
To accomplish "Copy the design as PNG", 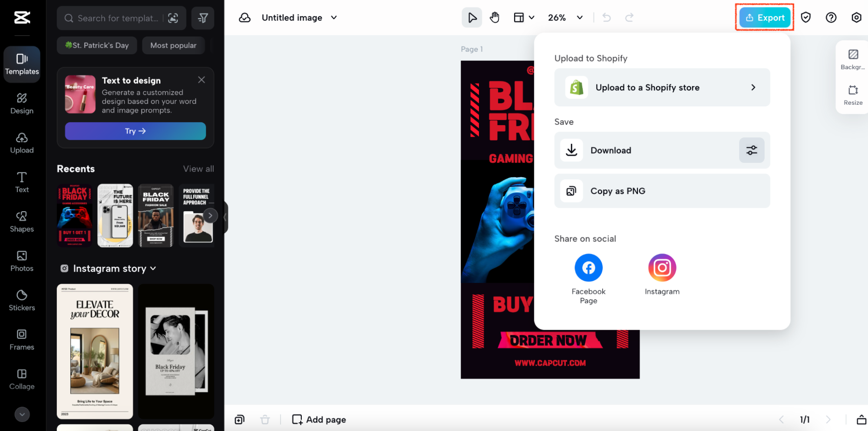I will tap(662, 191).
